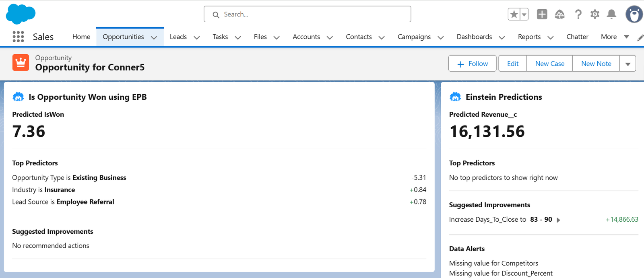Open the Trailhead guidance icon
The height and width of the screenshot is (278, 644).
point(559,14)
